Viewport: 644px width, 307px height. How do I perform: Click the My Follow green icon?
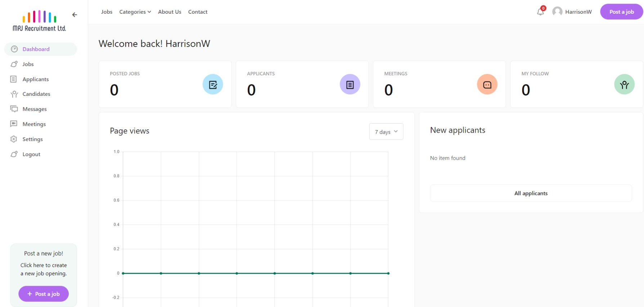point(624,84)
